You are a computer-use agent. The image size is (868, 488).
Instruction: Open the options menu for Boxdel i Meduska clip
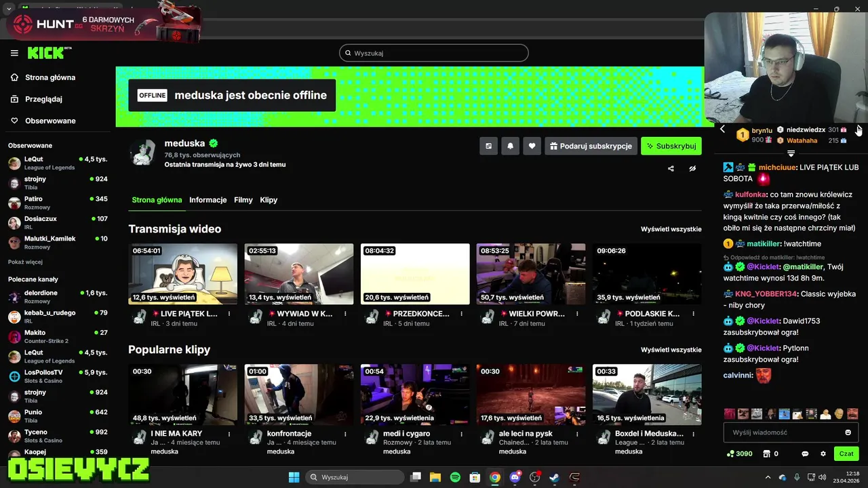693,434
